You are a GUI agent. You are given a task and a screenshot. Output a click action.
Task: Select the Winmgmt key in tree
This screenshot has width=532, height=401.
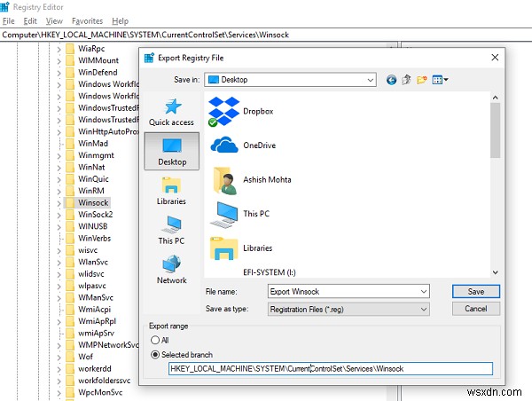tap(96, 155)
